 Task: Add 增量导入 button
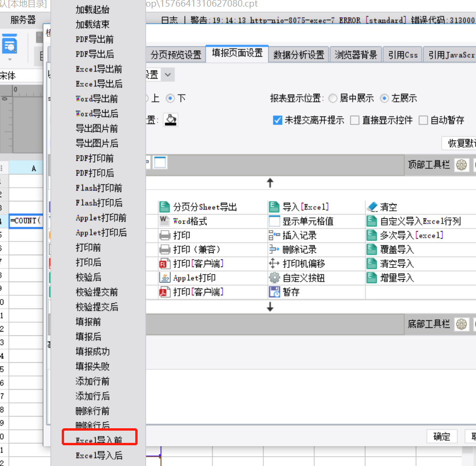(390, 278)
